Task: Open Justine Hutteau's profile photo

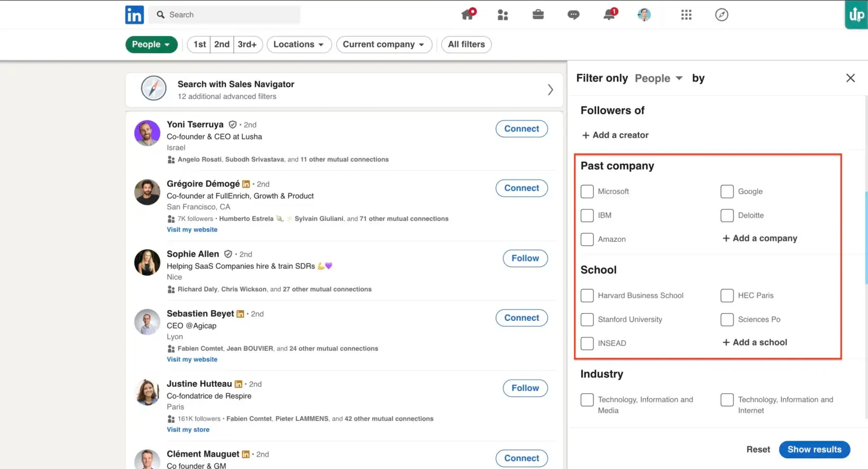Action: point(147,392)
